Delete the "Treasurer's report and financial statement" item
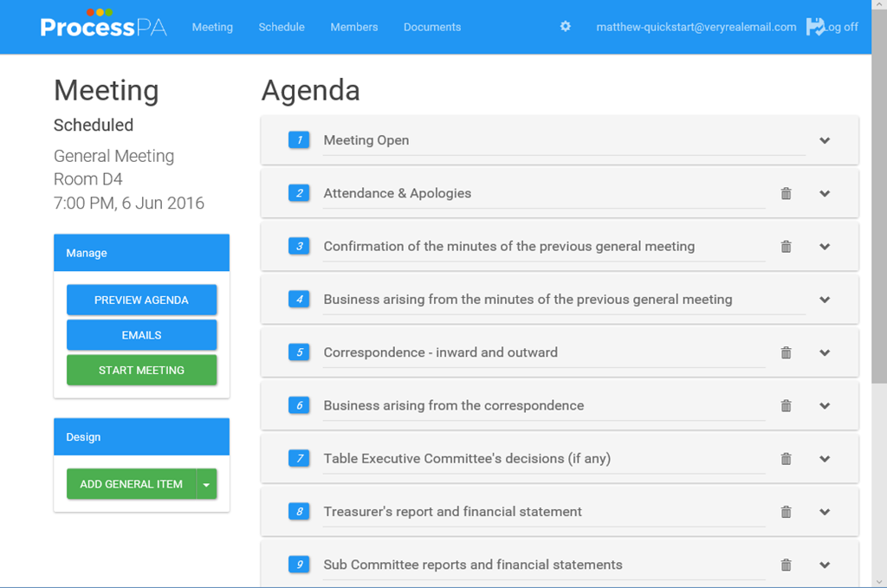Image resolution: width=887 pixels, height=588 pixels. click(787, 511)
